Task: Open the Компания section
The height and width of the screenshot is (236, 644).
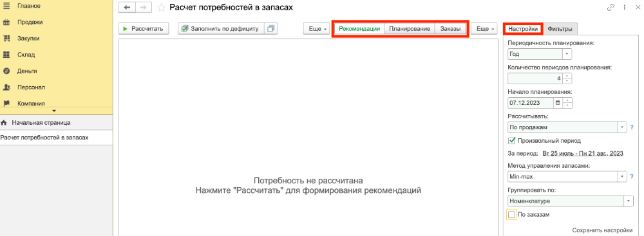Action: 31,104
